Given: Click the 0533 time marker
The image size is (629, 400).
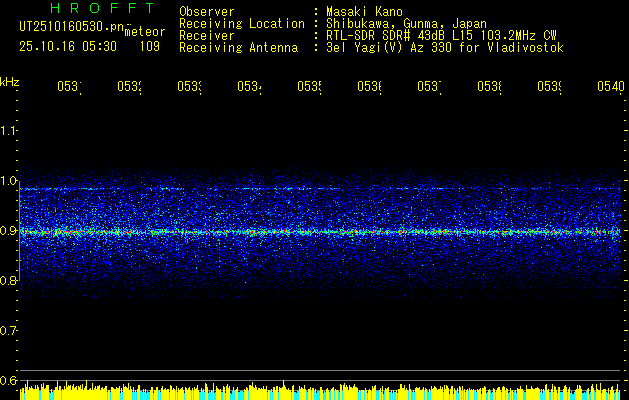Looking at the screenshot, I should coord(190,87).
